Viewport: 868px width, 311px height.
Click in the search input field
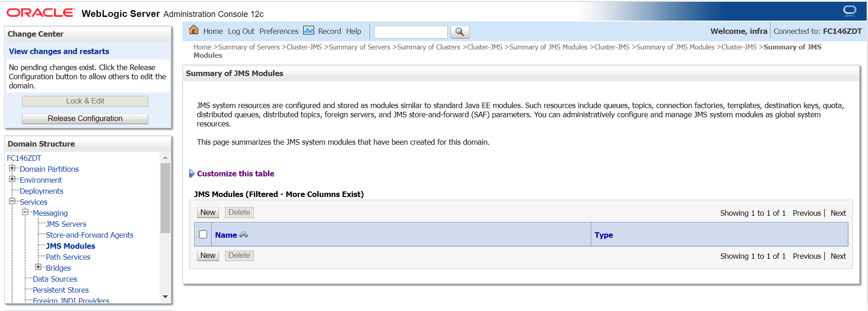pos(411,32)
